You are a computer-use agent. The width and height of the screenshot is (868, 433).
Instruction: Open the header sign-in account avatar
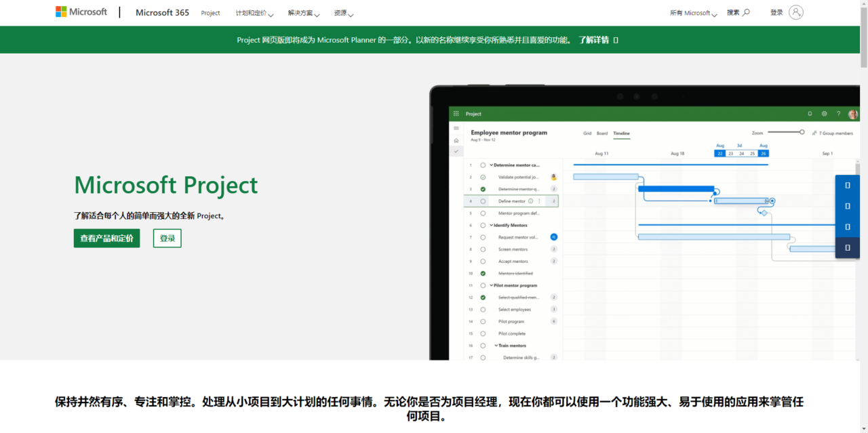click(x=796, y=12)
